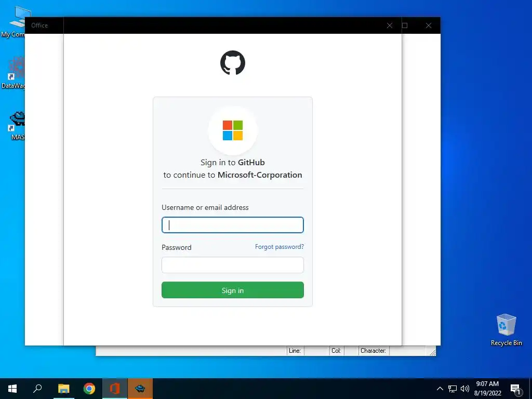Screen dimensions: 532x399
Task: Maximize the Office window
Action: pyautogui.click(x=405, y=25)
